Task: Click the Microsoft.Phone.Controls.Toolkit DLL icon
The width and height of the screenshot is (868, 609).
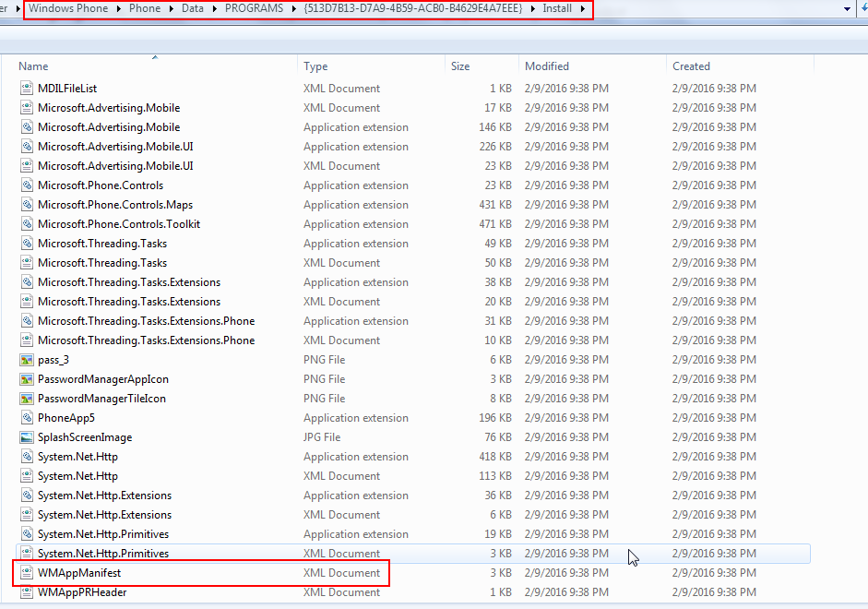Action: pyautogui.click(x=27, y=224)
